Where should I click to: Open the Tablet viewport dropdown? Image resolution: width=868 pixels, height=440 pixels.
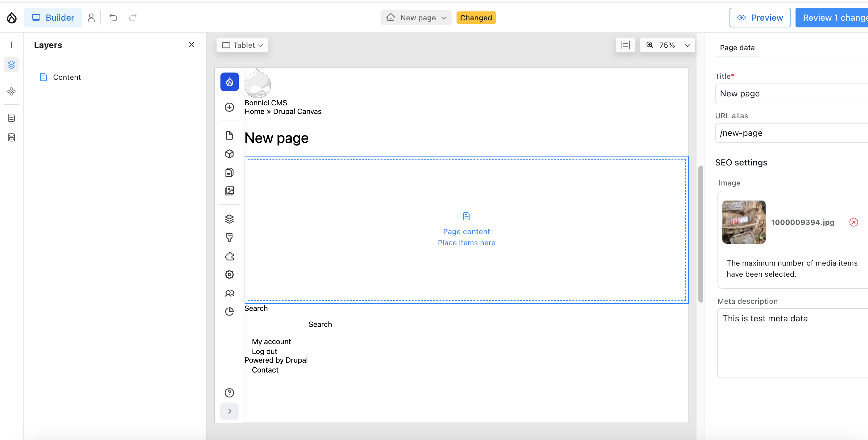[x=242, y=45]
